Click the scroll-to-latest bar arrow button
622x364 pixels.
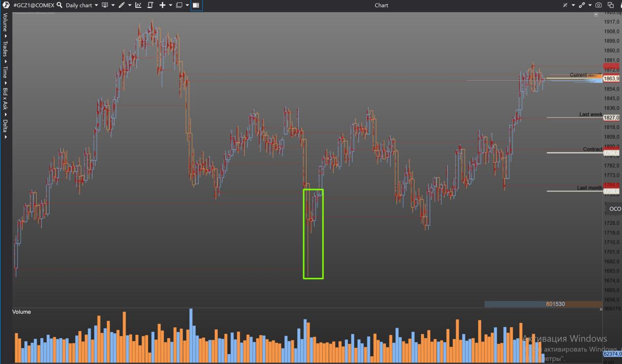click(x=596, y=15)
